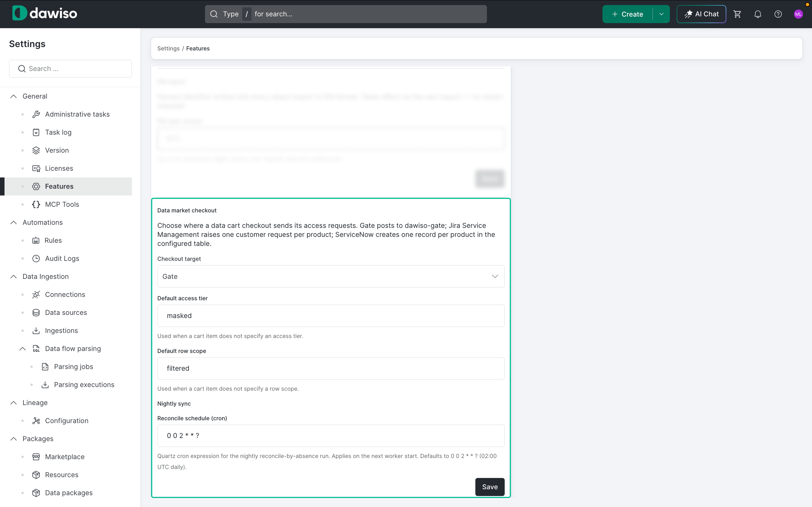Click the dawiso logo

coord(45,14)
